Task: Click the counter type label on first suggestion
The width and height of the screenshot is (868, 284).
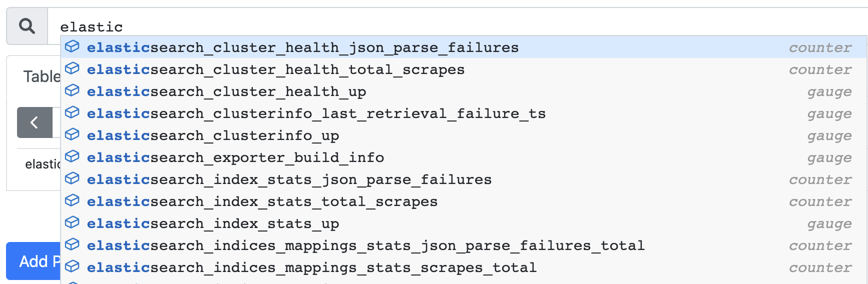Action: (x=820, y=47)
